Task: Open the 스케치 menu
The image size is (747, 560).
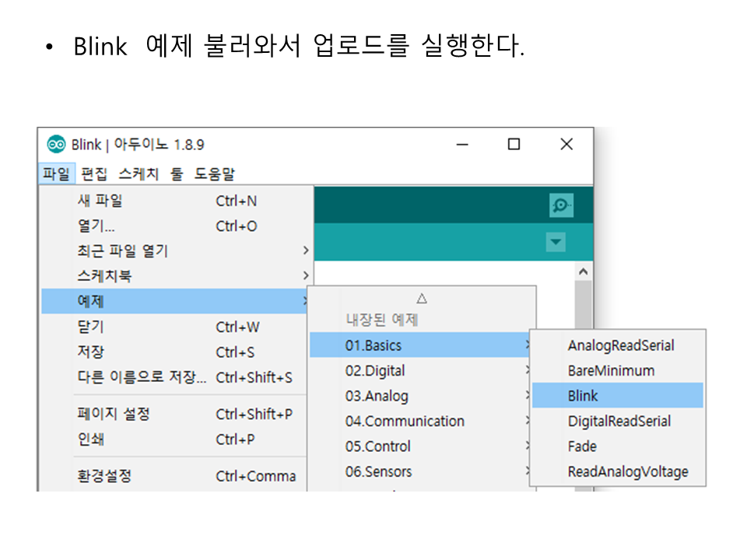Action: tap(139, 173)
